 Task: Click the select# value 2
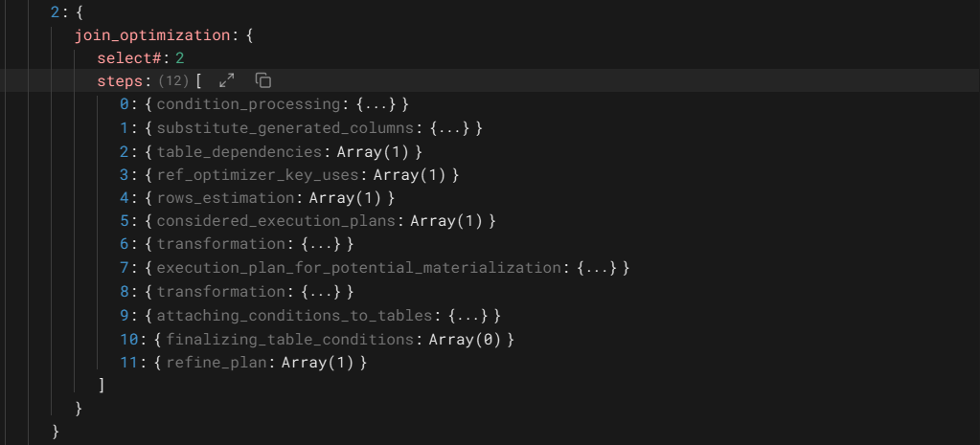coord(179,57)
